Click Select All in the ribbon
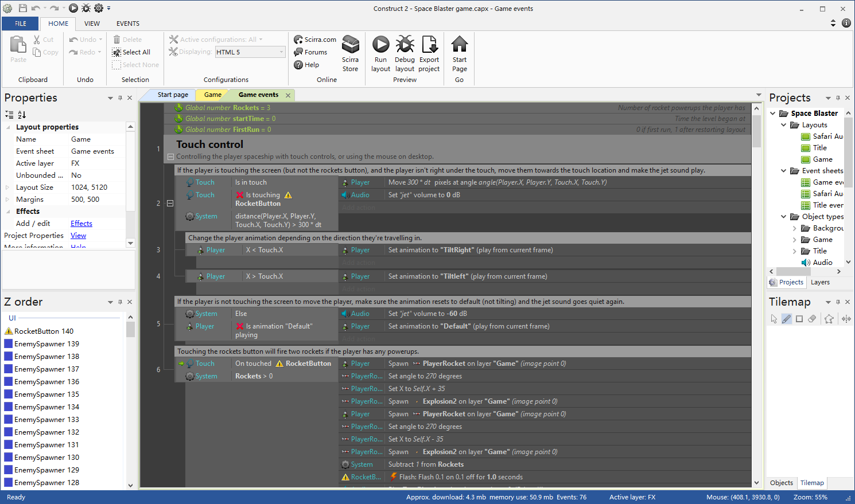The height and width of the screenshot is (504, 855). point(131,52)
